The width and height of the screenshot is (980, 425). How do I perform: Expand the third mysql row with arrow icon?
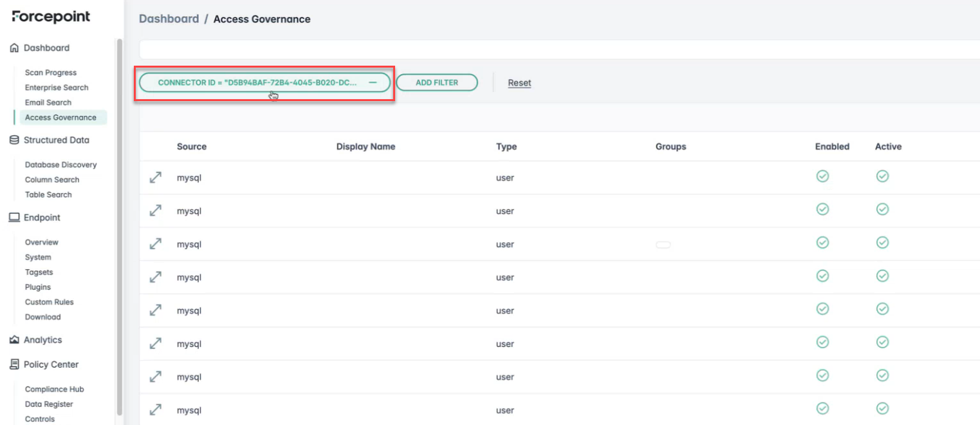point(155,244)
